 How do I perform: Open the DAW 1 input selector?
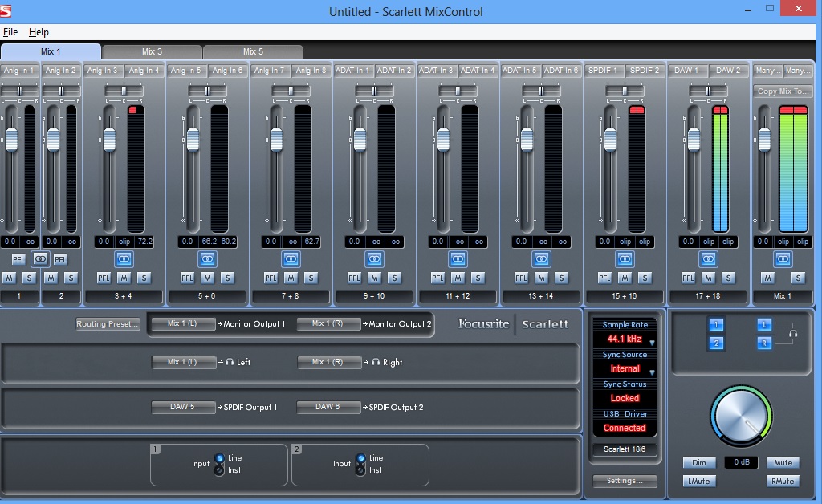687,70
